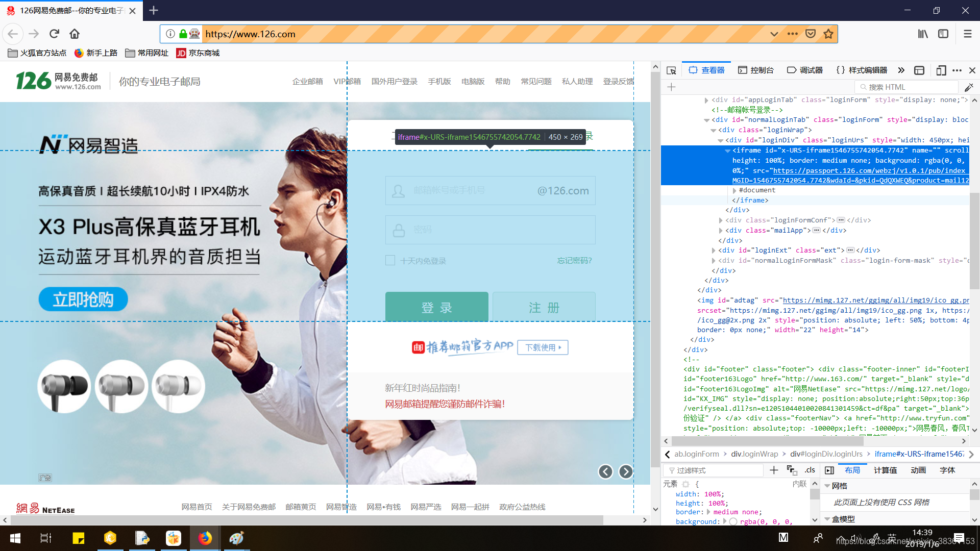Click the browser back arrow
The image size is (980, 551).
[x=13, y=34]
